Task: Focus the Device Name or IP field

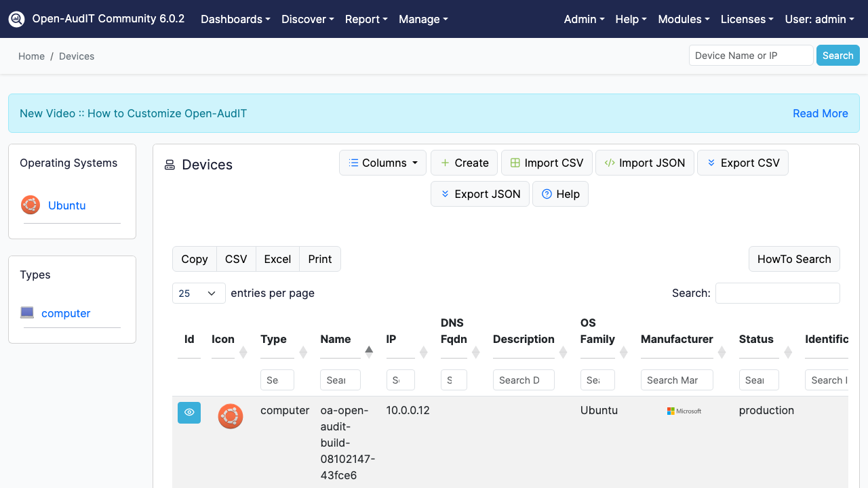Action: (x=751, y=56)
